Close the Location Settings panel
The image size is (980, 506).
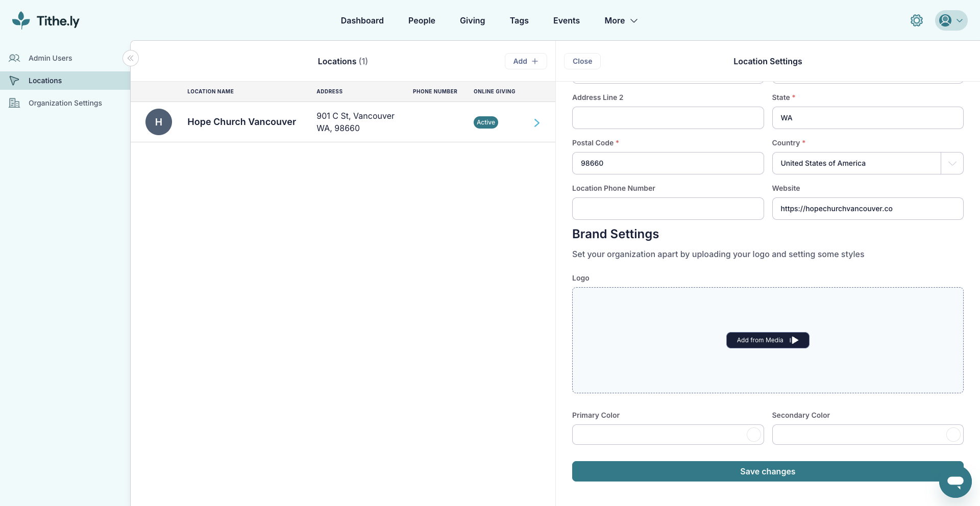click(x=582, y=61)
